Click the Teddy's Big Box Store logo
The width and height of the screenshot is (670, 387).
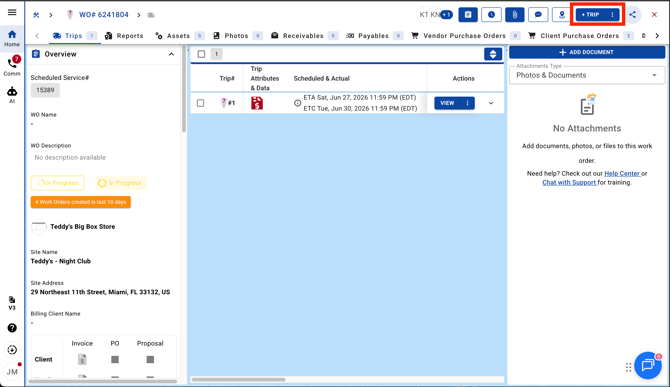coord(38,227)
